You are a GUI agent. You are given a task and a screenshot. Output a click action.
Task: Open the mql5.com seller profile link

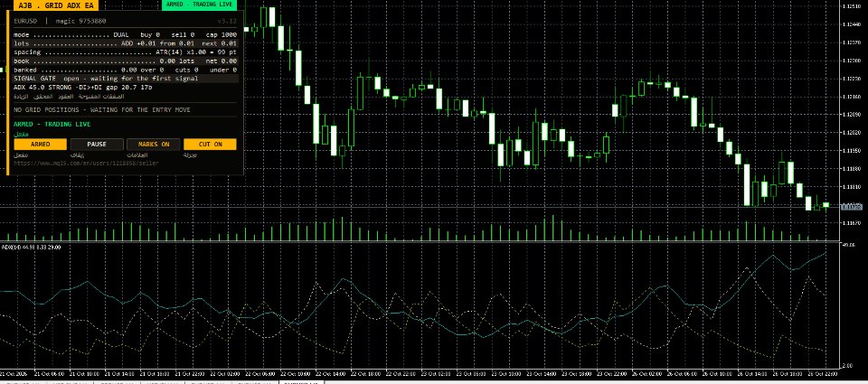(x=86, y=164)
